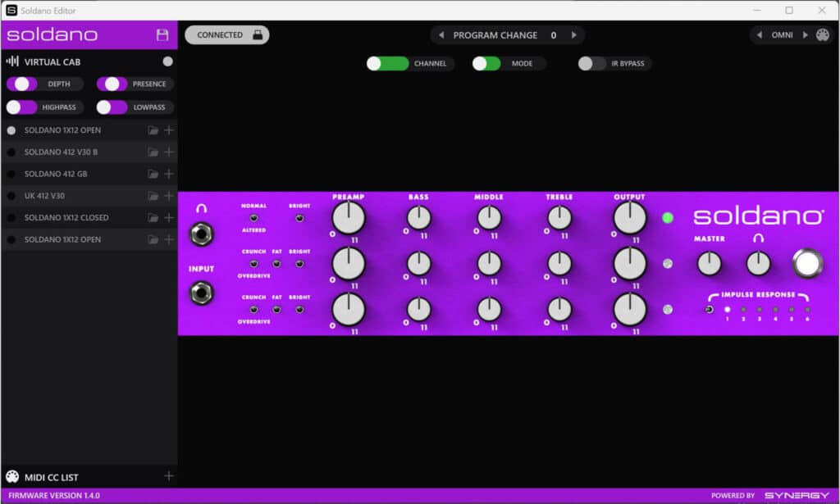Enable the IR BYPASS switch
This screenshot has height=504, width=840.
pos(592,64)
